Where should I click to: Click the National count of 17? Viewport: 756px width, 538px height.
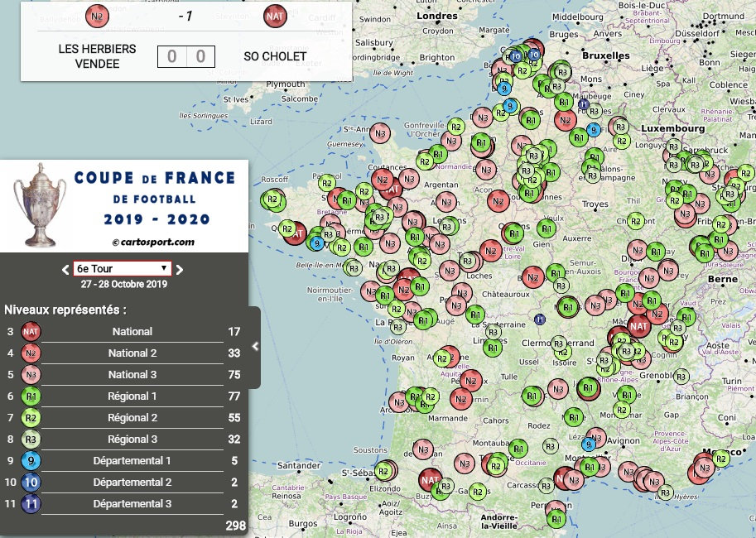coord(234,332)
